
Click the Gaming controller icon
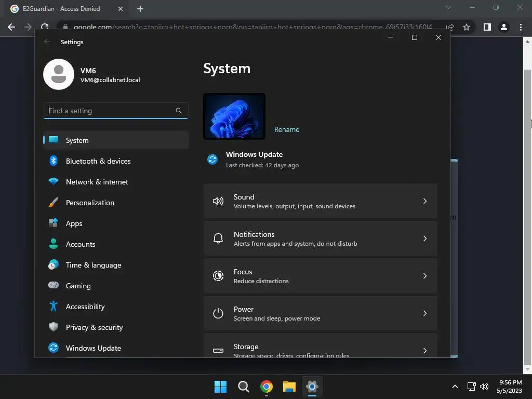54,285
